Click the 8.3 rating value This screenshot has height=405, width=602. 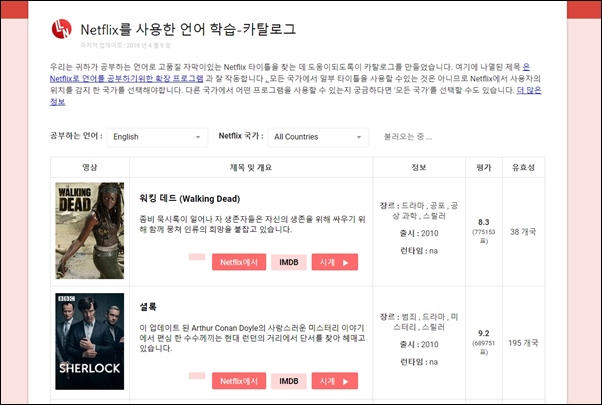(484, 222)
